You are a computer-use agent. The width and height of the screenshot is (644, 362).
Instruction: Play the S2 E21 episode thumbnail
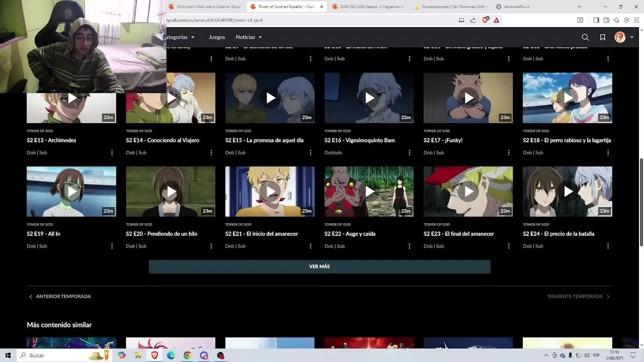tap(270, 192)
